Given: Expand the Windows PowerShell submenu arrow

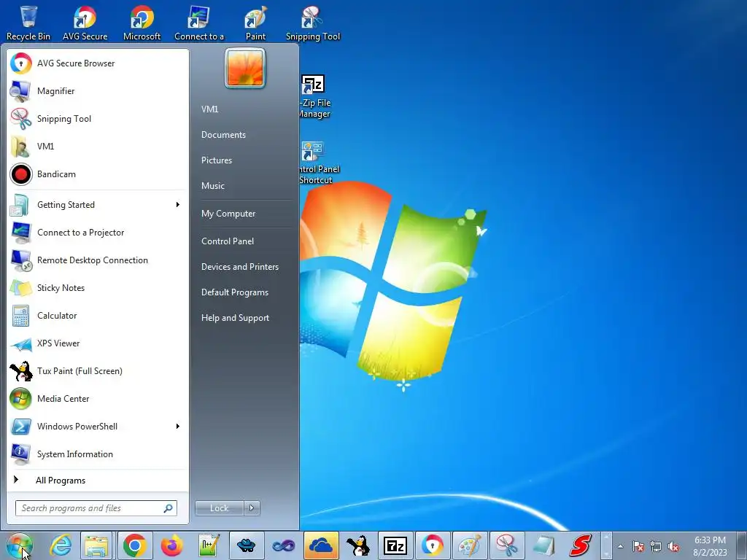Looking at the screenshot, I should pyautogui.click(x=178, y=426).
